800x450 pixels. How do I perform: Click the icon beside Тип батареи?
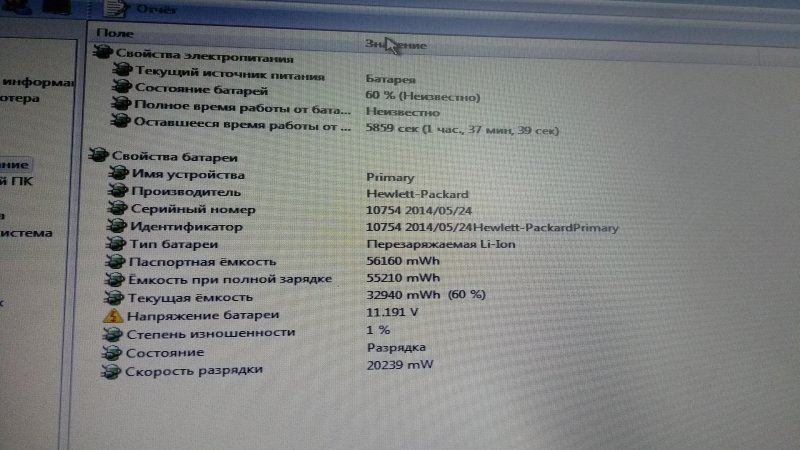pyautogui.click(x=114, y=245)
